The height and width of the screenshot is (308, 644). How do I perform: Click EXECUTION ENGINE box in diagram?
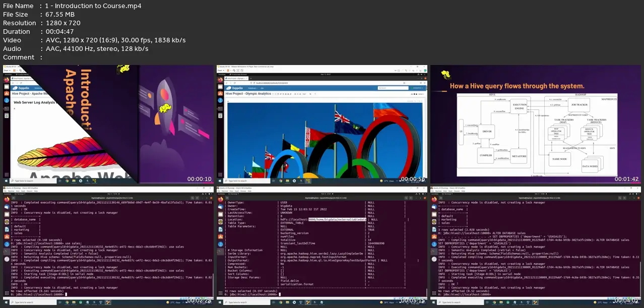pyautogui.click(x=520, y=107)
